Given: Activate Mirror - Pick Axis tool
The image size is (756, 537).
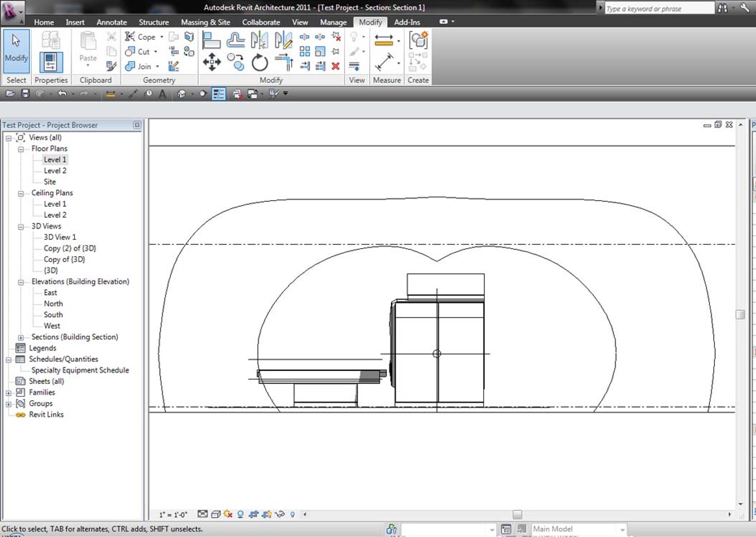Looking at the screenshot, I should [259, 40].
